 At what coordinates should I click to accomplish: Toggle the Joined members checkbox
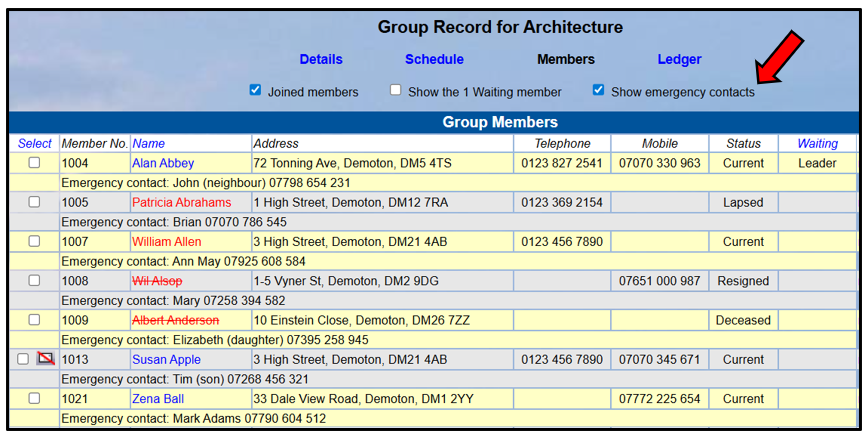(255, 90)
